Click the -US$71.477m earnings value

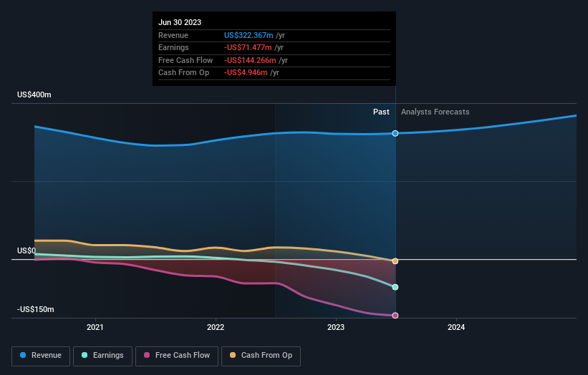pyautogui.click(x=248, y=47)
